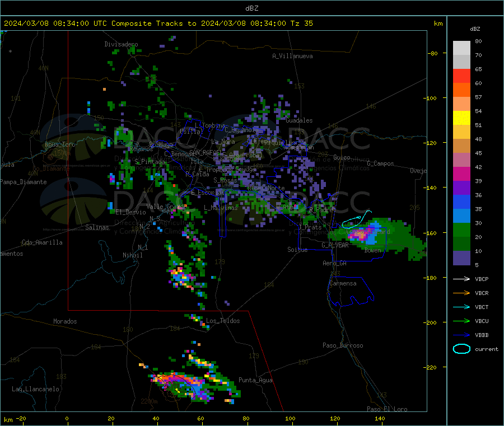Image resolution: width=504 pixels, height=426 pixels.
Task: Click the 140 km tick on bottom axis
Action: point(380,418)
